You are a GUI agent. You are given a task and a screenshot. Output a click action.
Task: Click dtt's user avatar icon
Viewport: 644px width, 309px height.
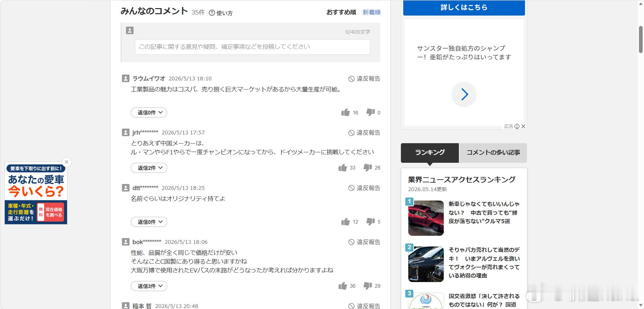coord(125,188)
